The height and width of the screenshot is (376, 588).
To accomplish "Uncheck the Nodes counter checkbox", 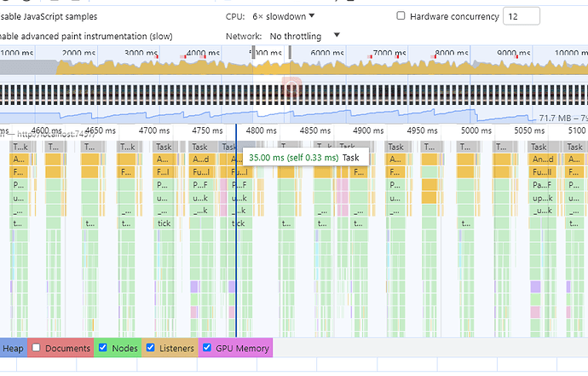I will 103,348.
